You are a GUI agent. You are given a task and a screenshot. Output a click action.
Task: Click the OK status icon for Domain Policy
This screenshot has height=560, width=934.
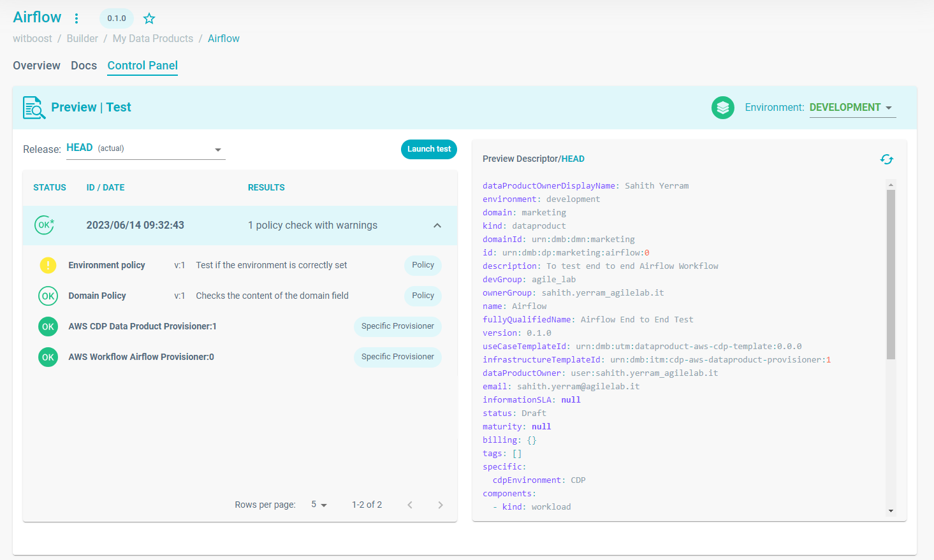click(48, 296)
